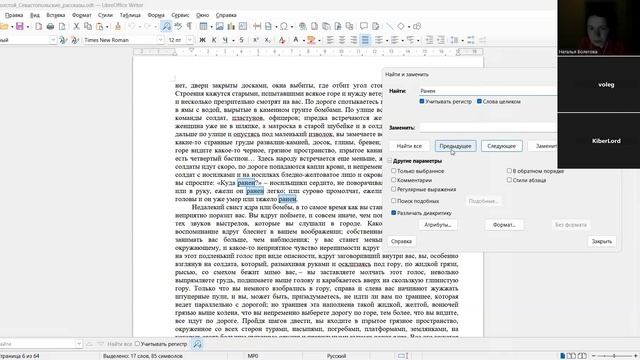Copy selection using the Copy icon
The height and width of the screenshot is (360, 640).
(88, 27)
